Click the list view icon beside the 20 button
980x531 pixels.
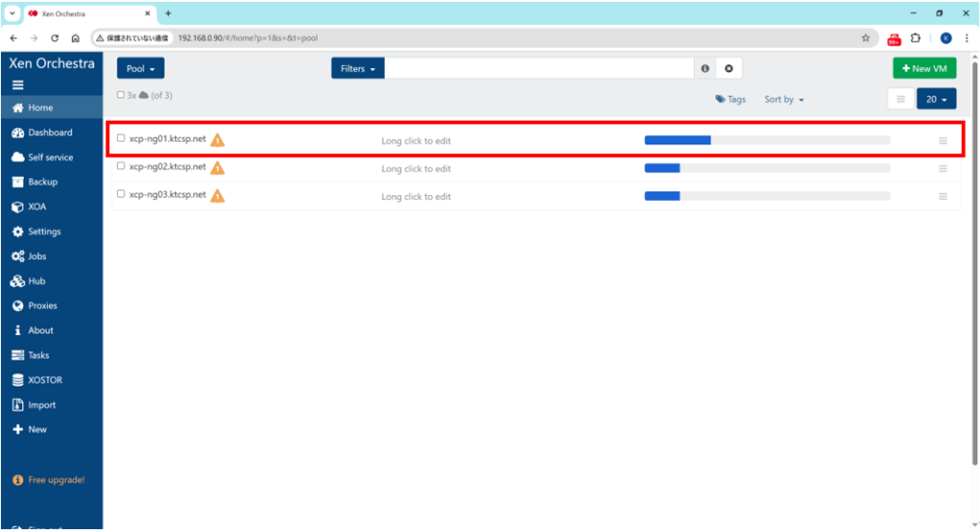900,100
